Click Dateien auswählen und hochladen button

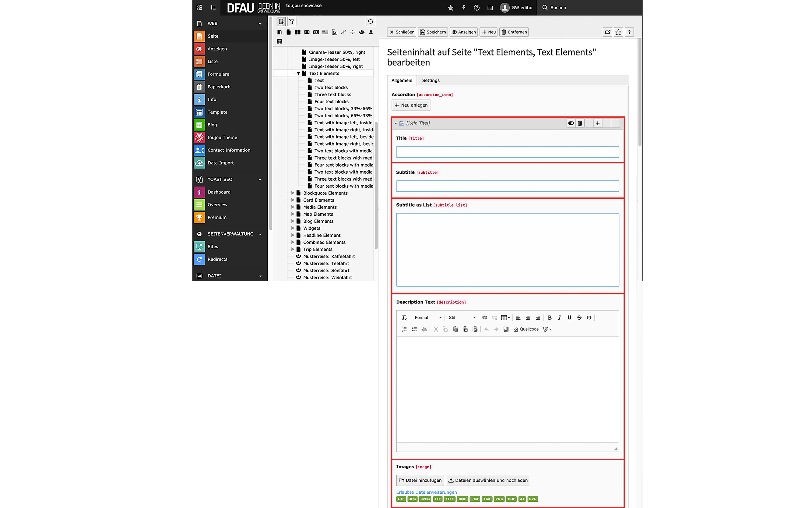(488, 480)
